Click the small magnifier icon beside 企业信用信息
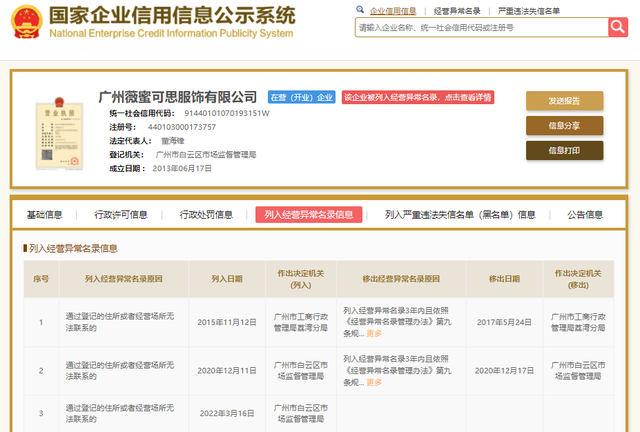This screenshot has height=432, width=640. 360,9
